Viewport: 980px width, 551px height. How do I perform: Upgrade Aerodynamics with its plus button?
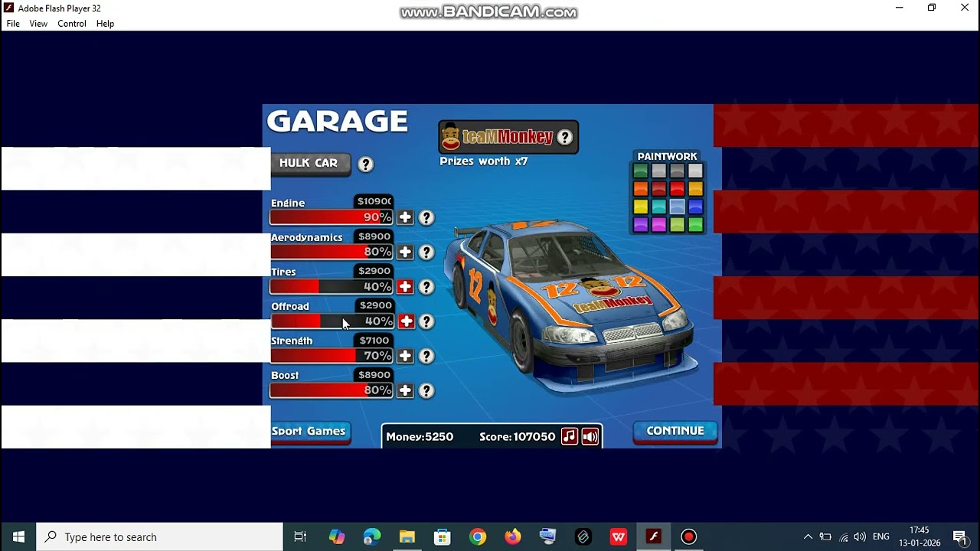[405, 252]
